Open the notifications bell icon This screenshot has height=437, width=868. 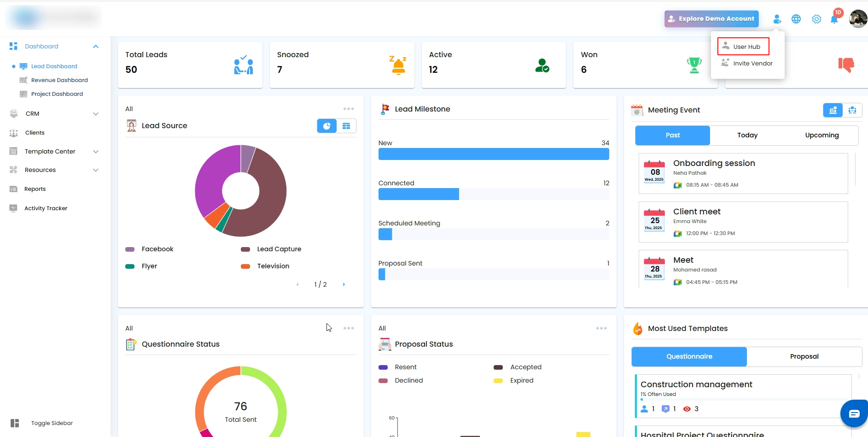(834, 19)
